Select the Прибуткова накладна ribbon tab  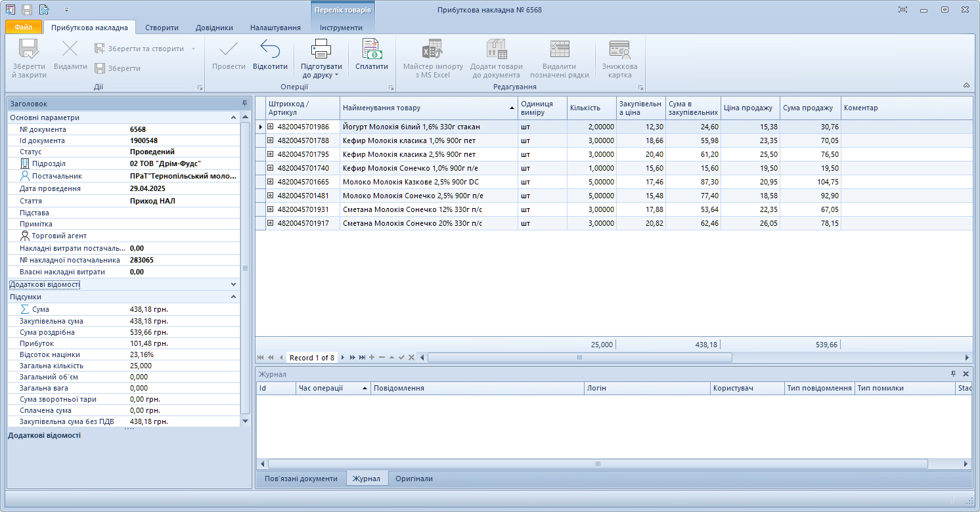point(89,28)
